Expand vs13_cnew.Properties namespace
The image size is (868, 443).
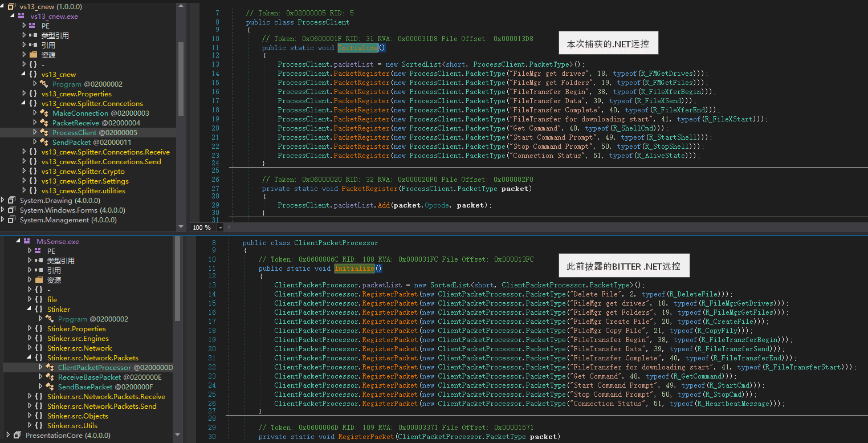pyautogui.click(x=24, y=94)
